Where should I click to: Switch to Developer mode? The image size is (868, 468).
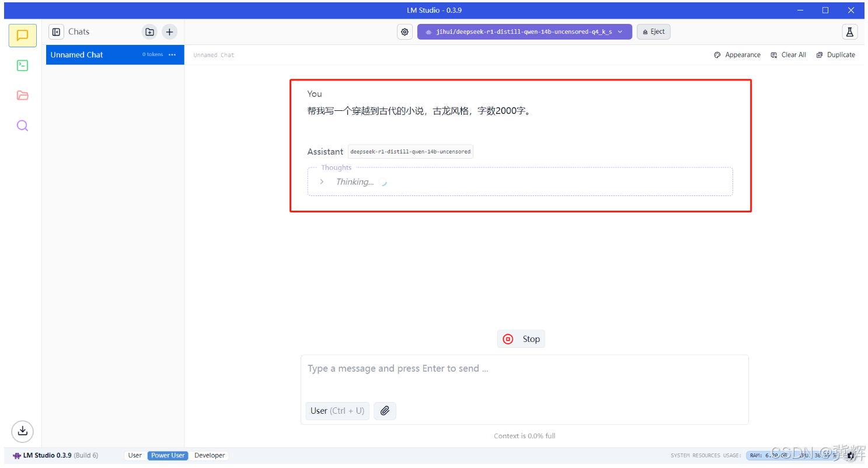click(210, 456)
